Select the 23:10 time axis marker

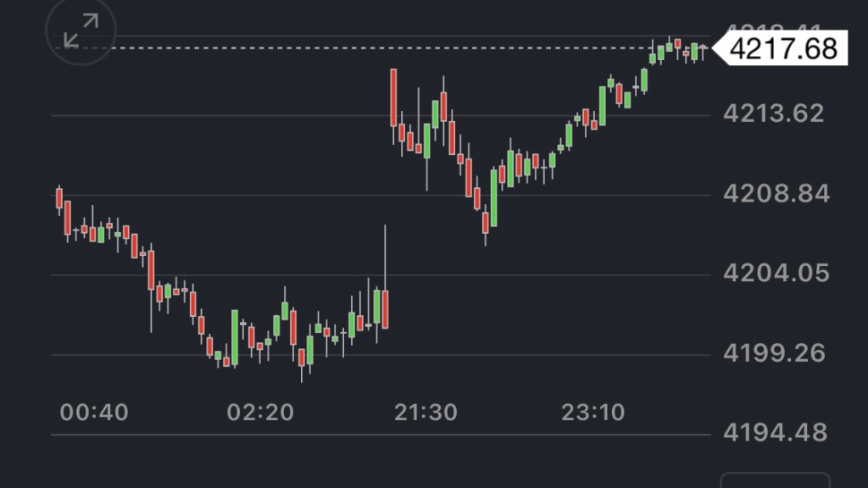[593, 413]
